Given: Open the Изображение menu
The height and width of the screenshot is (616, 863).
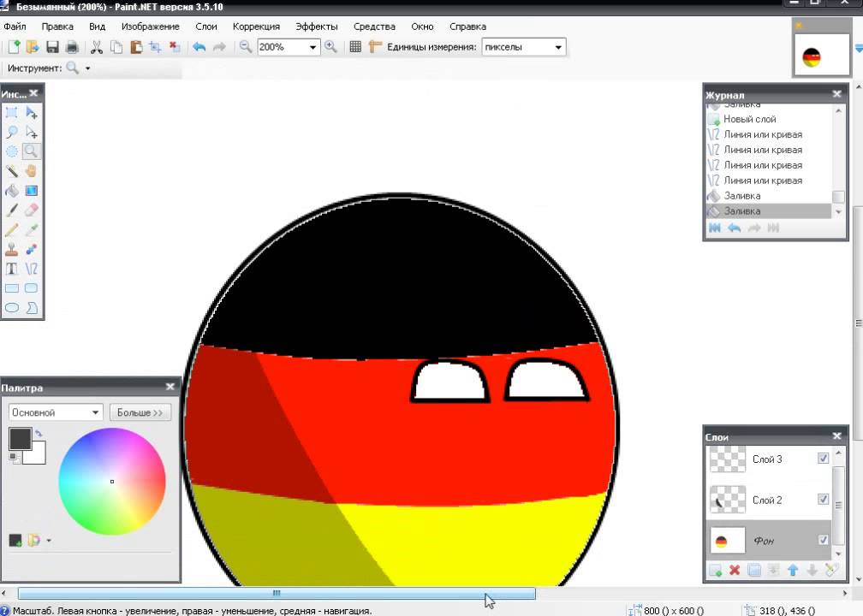Looking at the screenshot, I should click(x=151, y=27).
